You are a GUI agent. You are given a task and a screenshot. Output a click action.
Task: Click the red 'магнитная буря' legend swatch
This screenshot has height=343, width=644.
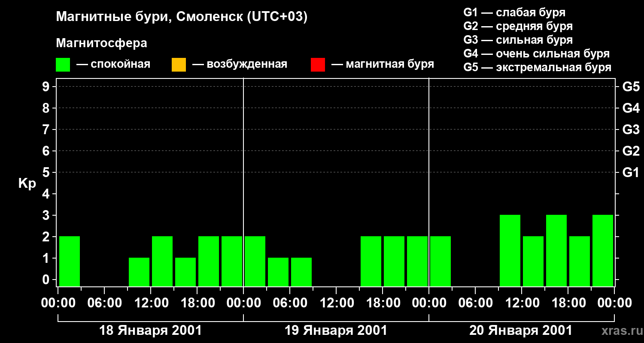point(318,65)
